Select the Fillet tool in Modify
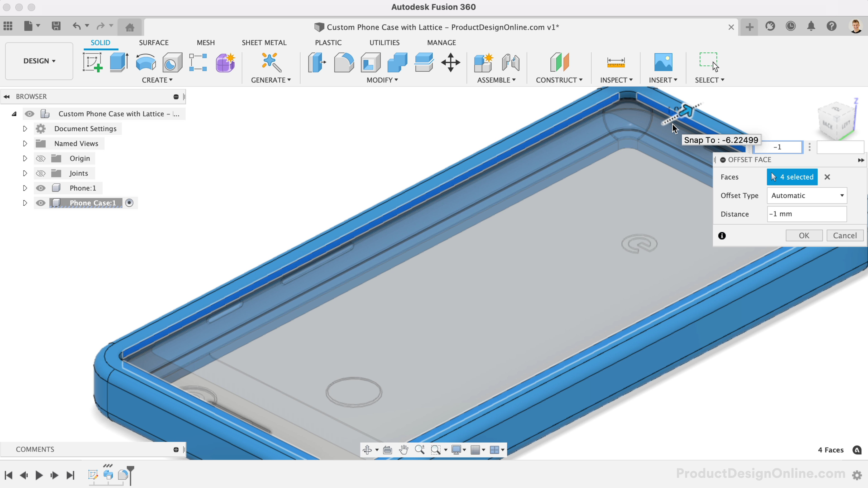This screenshot has width=868, height=488. click(344, 62)
